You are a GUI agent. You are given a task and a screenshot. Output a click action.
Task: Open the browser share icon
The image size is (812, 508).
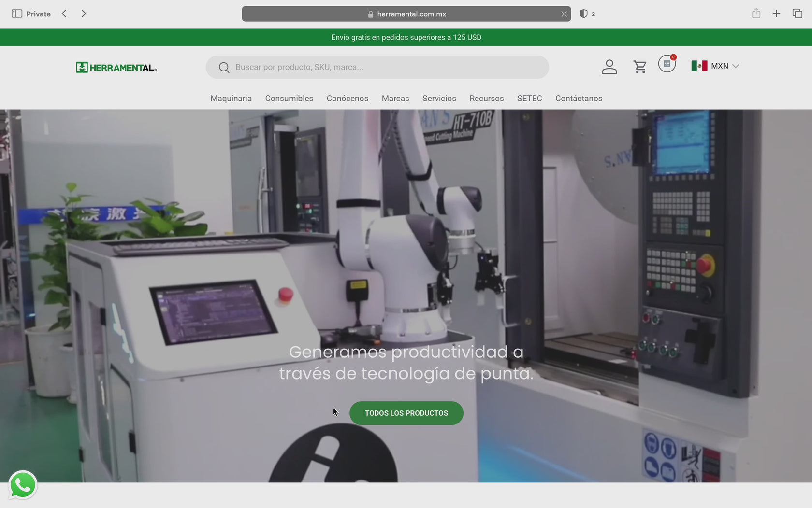tap(756, 14)
